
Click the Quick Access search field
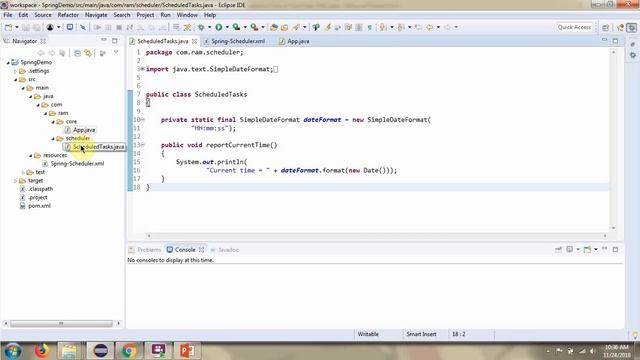tap(574, 27)
